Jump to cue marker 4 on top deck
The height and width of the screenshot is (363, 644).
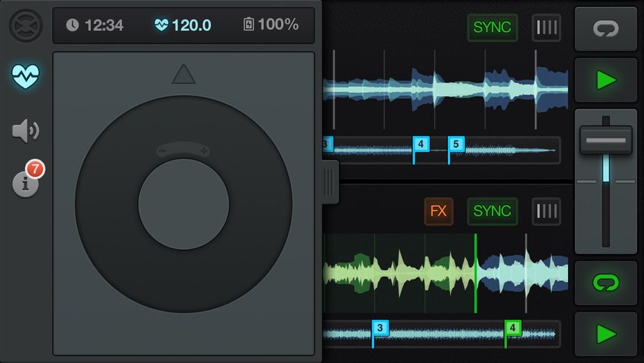pos(421,145)
